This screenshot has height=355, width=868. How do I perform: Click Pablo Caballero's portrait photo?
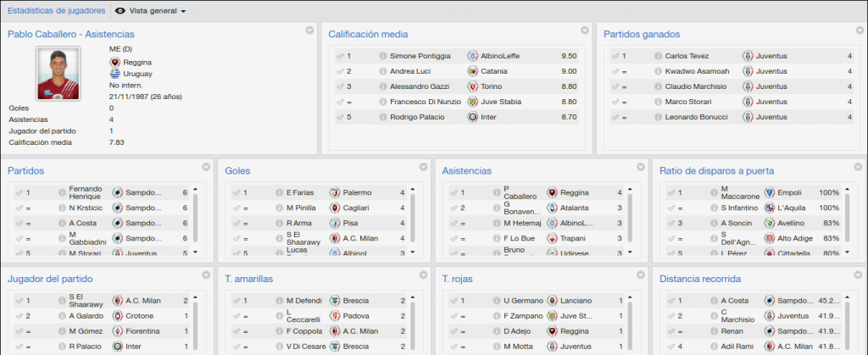coord(58,74)
